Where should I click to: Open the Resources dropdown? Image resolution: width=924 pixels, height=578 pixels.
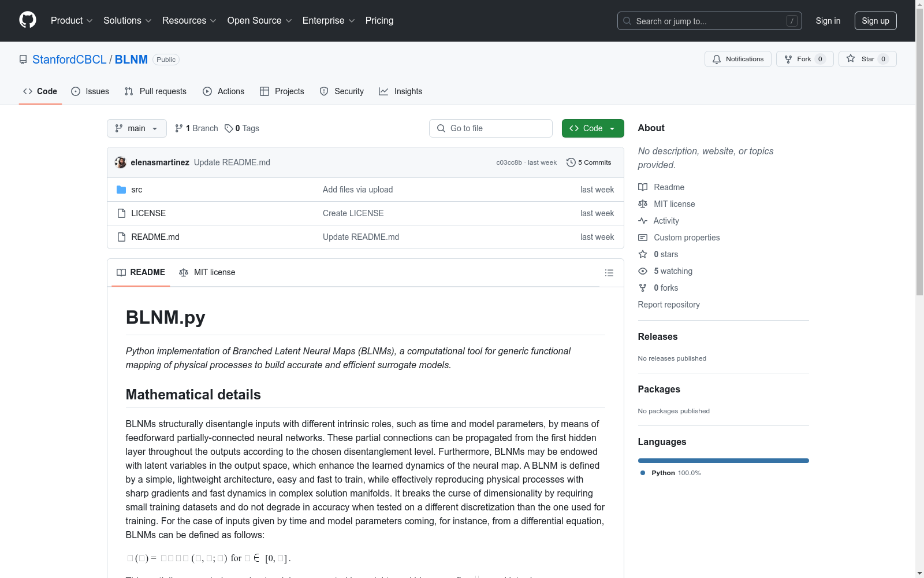(x=189, y=20)
